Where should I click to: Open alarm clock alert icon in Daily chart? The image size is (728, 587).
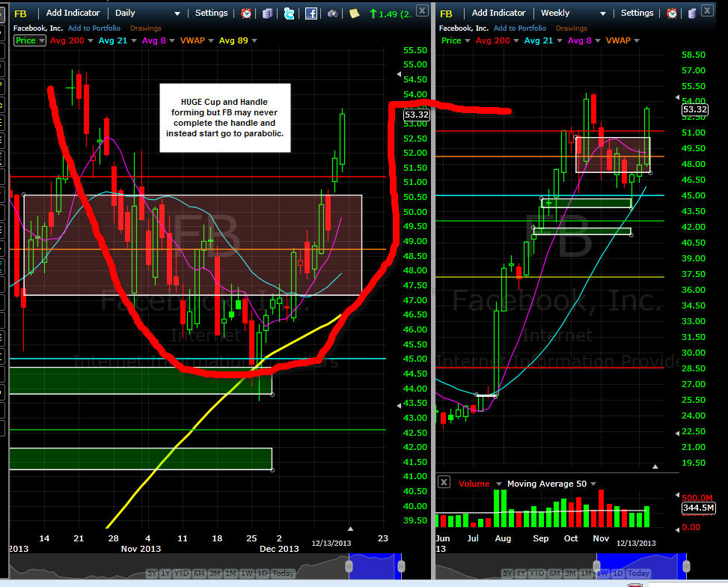(246, 13)
